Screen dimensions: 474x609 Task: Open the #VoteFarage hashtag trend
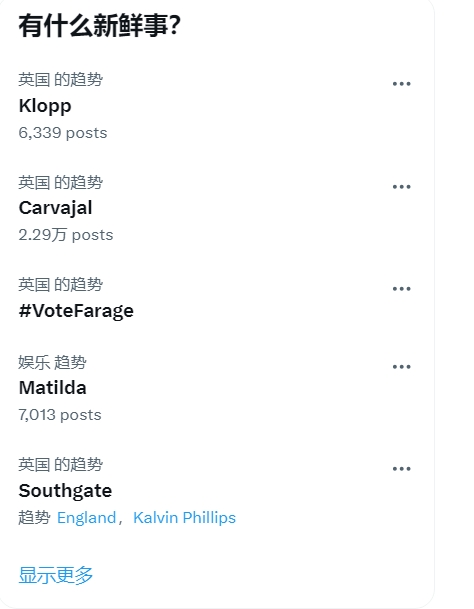[76, 311]
